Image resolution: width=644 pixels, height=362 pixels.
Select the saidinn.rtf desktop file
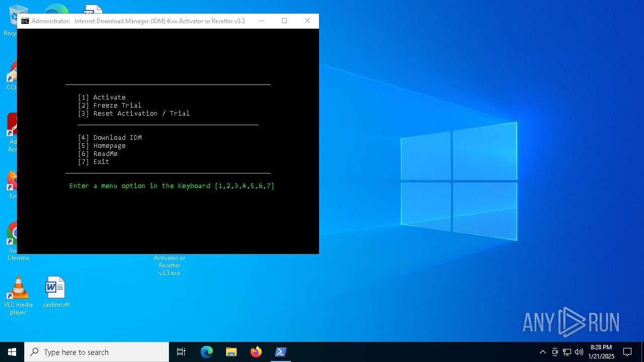pyautogui.click(x=56, y=292)
